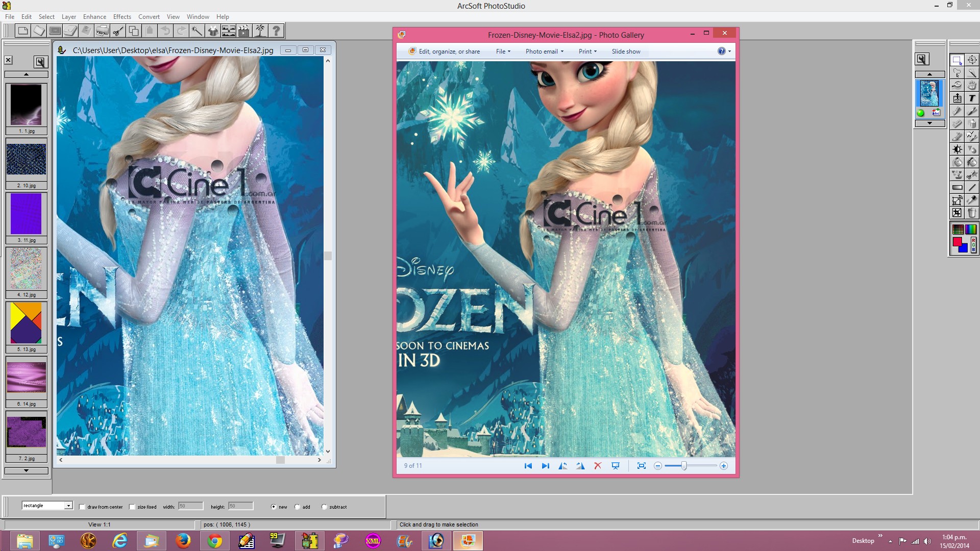980x551 pixels.
Task: Select the Eyedropper tool
Action: click(972, 200)
